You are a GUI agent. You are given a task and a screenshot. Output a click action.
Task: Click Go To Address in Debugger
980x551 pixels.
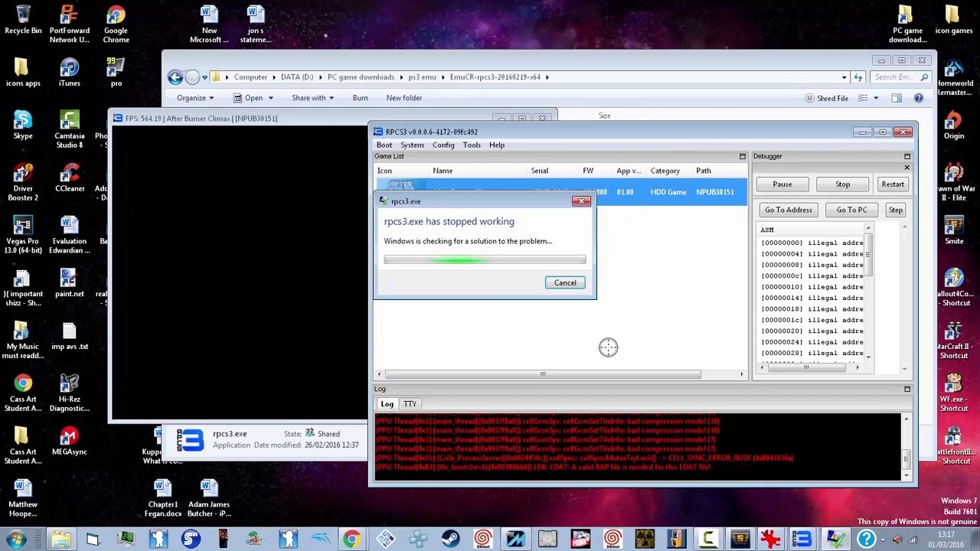[x=788, y=210]
